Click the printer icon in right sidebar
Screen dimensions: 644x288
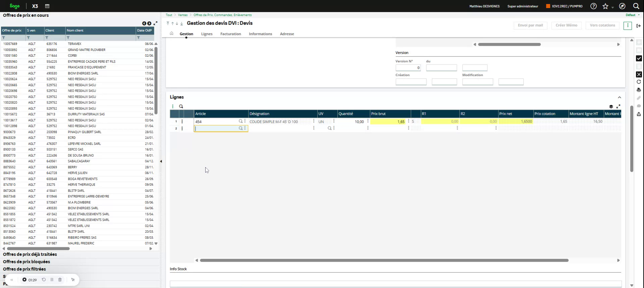pyautogui.click(x=639, y=90)
